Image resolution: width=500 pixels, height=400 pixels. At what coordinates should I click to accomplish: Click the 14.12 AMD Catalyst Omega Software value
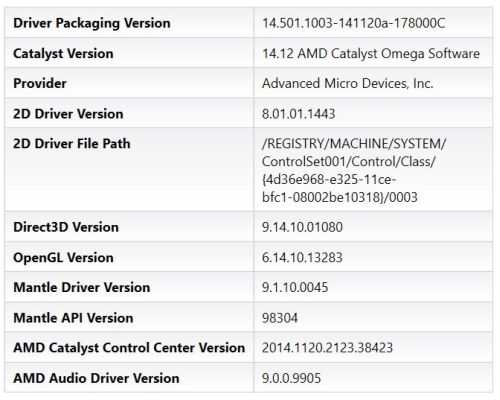click(371, 54)
